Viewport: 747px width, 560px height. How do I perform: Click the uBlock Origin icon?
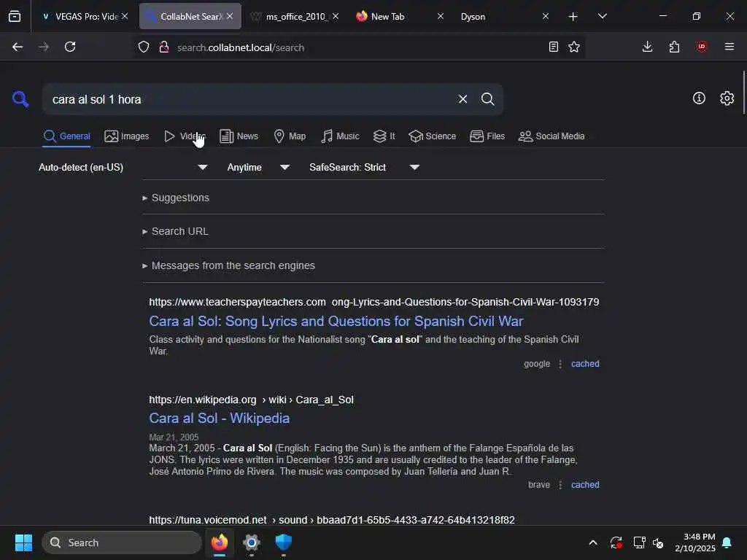point(701,47)
